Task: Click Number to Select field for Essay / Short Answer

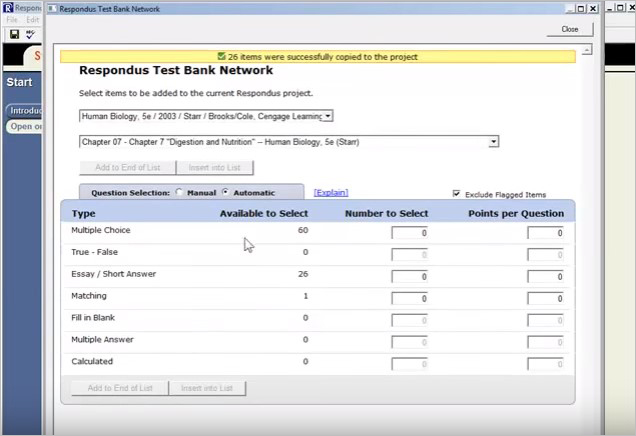Action: 409,277
